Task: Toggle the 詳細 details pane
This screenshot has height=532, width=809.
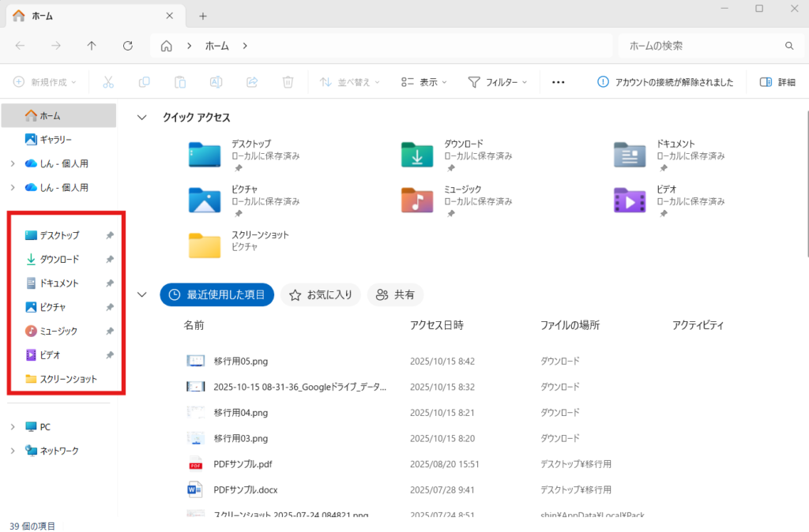Action: click(x=777, y=82)
